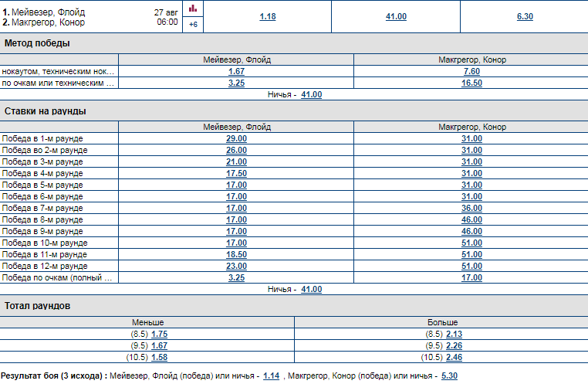Select Mayweather odds for 7-м раунде
Image resolution: width=588 pixels, height=384 pixels.
click(236, 209)
